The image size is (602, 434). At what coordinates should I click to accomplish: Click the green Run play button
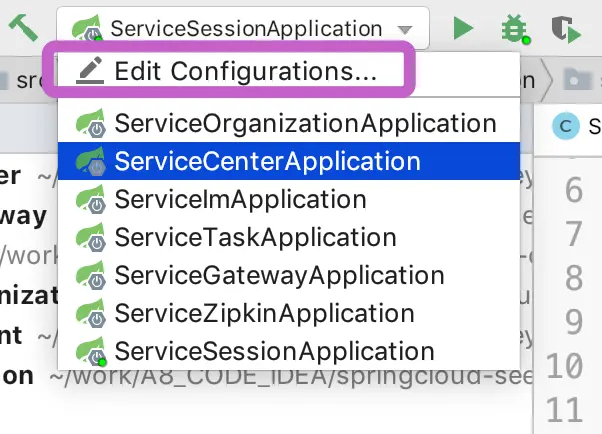462,27
